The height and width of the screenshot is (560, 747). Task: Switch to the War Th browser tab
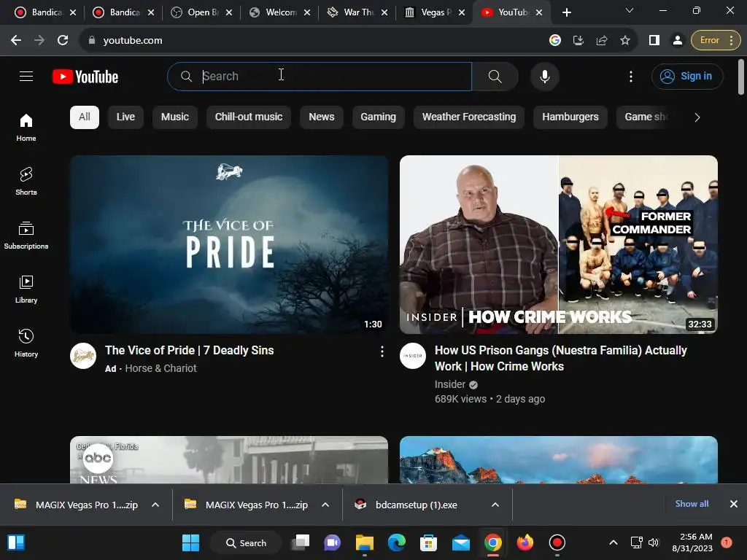click(357, 12)
